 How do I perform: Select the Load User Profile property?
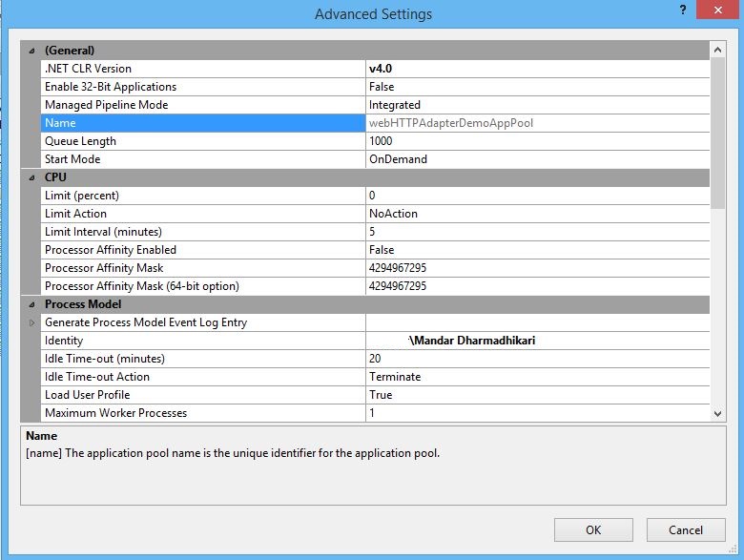(x=203, y=395)
